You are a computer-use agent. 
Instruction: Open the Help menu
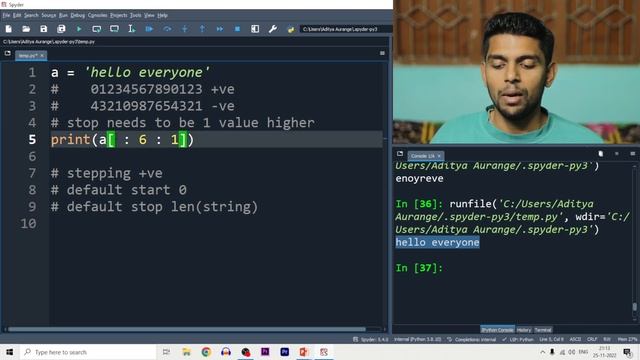click(x=162, y=16)
